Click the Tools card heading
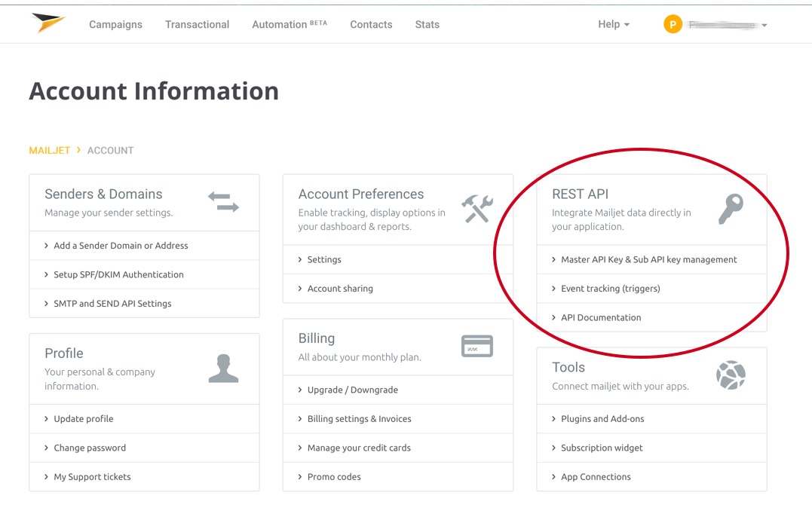The width and height of the screenshot is (812, 514). [568, 368]
